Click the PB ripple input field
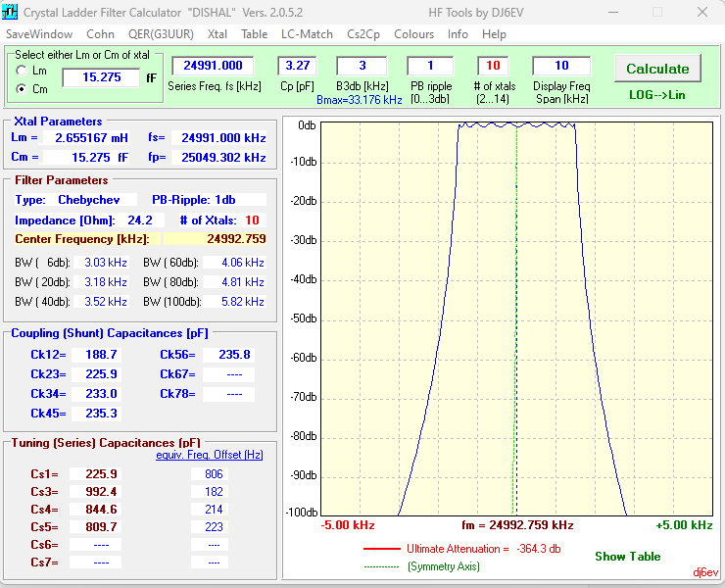 [x=431, y=66]
